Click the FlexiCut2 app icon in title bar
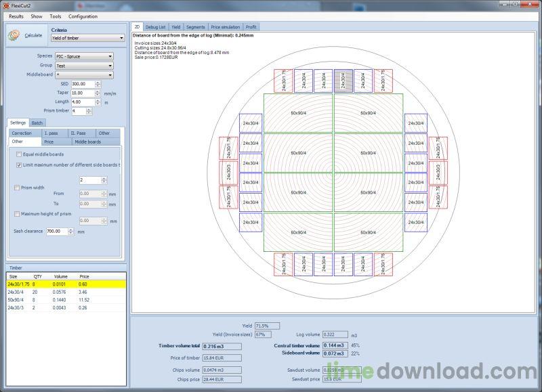 (5, 5)
